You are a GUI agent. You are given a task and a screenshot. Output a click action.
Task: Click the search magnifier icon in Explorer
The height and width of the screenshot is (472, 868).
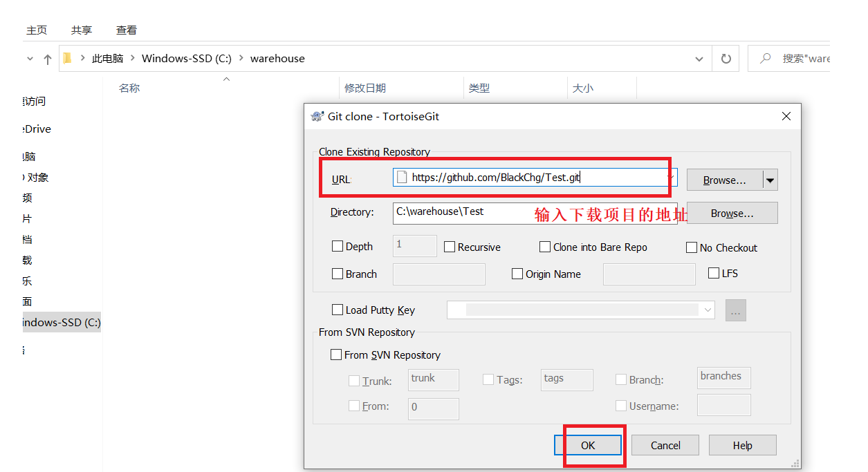point(766,59)
